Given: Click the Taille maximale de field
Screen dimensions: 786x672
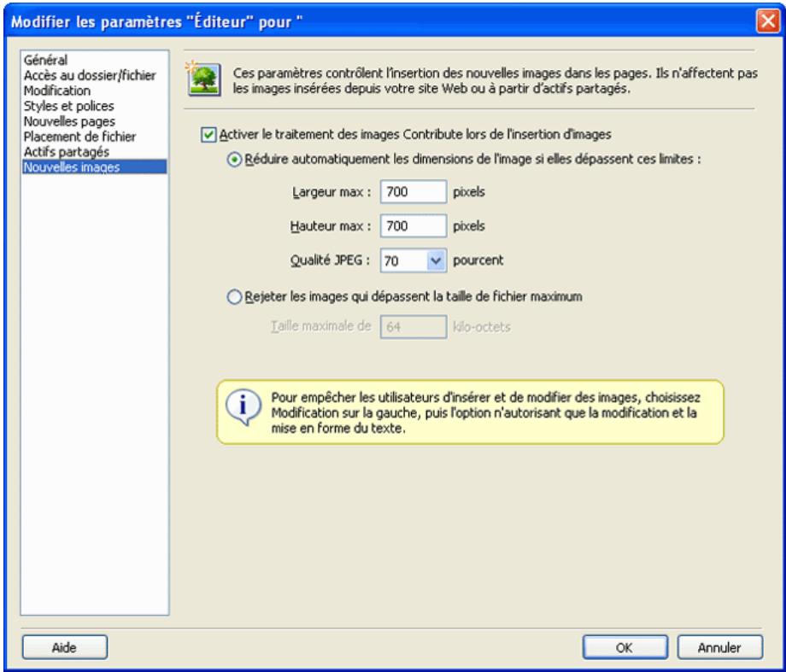Looking at the screenshot, I should pos(414,327).
